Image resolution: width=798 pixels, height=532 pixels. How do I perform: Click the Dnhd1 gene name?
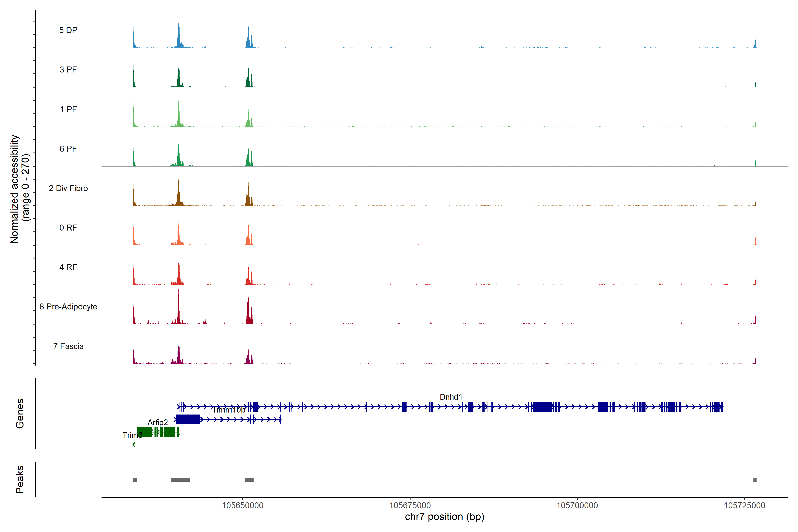coord(451,397)
